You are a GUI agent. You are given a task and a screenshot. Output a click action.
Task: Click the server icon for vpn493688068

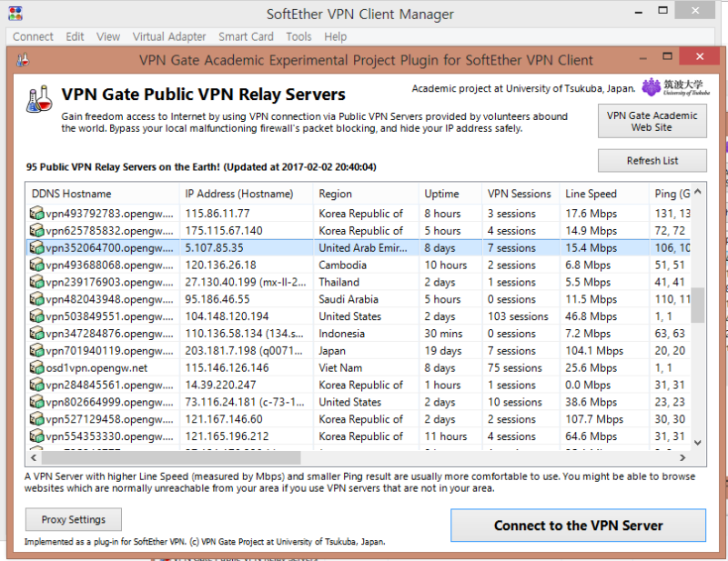pyautogui.click(x=36, y=265)
